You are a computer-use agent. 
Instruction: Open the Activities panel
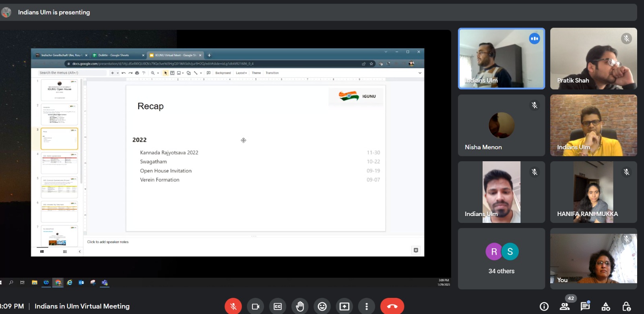[x=606, y=306]
